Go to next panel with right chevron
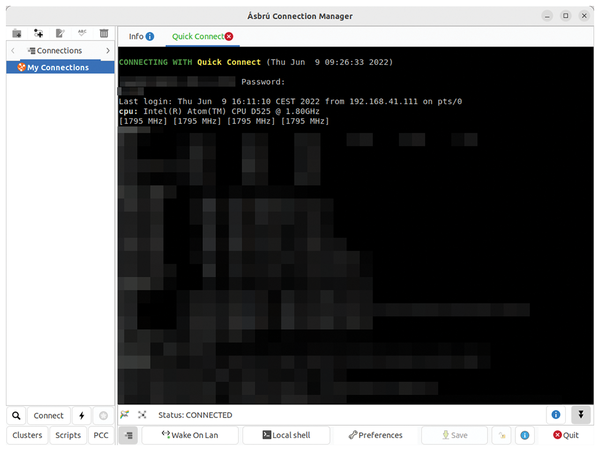Image resolution: width=600 pixels, height=451 pixels. tap(108, 50)
